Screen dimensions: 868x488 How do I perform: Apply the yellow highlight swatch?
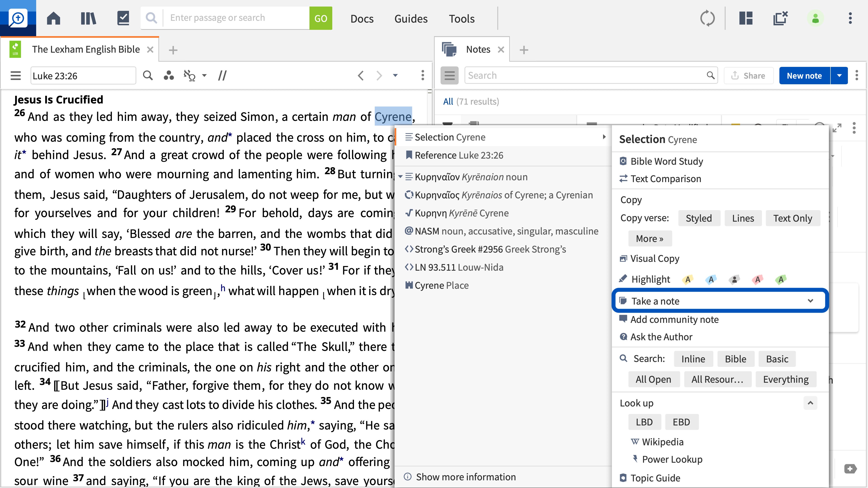[x=688, y=279]
